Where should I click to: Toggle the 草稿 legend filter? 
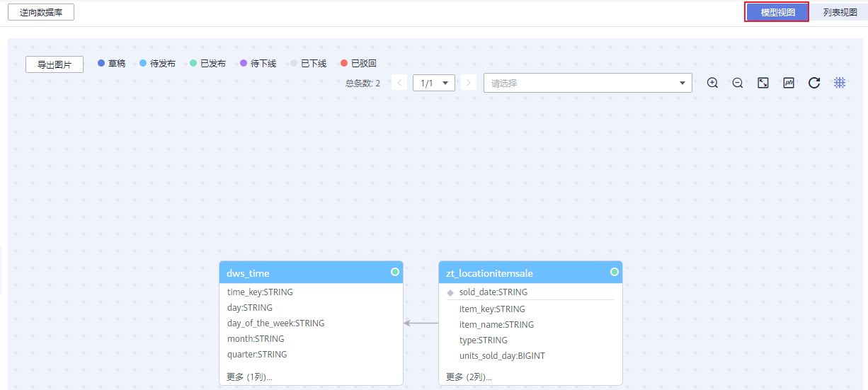(111, 64)
